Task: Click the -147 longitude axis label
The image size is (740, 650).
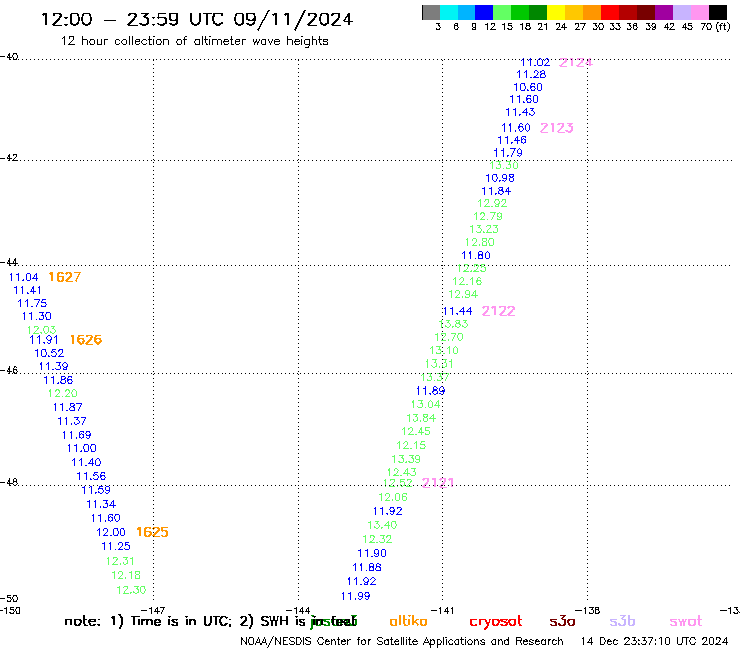Action: pyautogui.click(x=153, y=610)
